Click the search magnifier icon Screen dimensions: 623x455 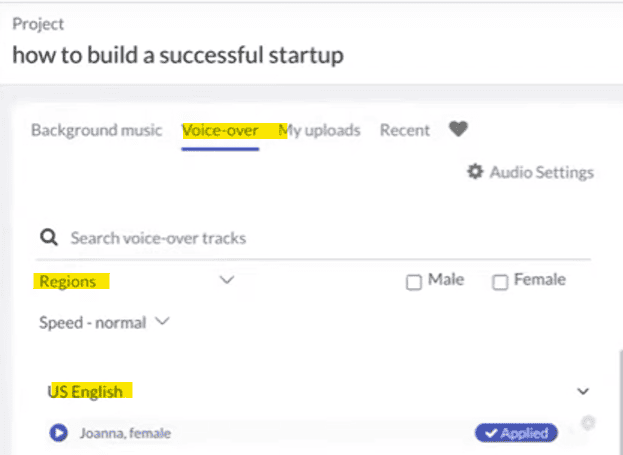tap(47, 238)
